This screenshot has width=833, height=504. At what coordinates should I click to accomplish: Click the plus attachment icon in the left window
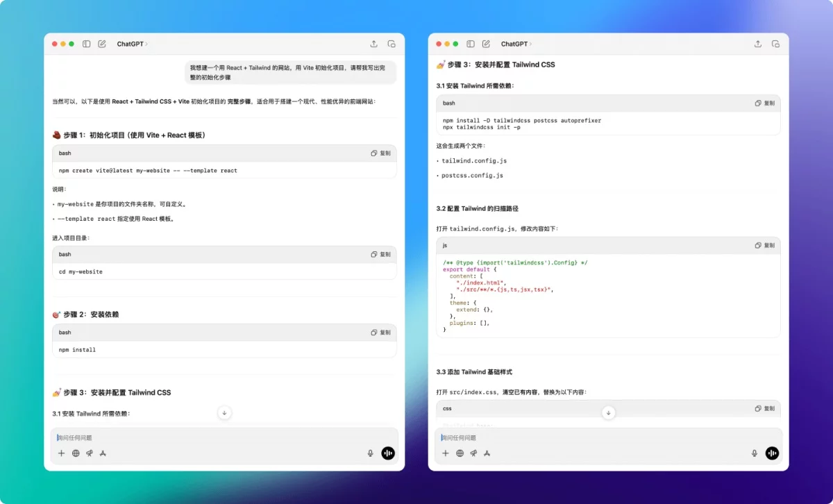[61, 453]
